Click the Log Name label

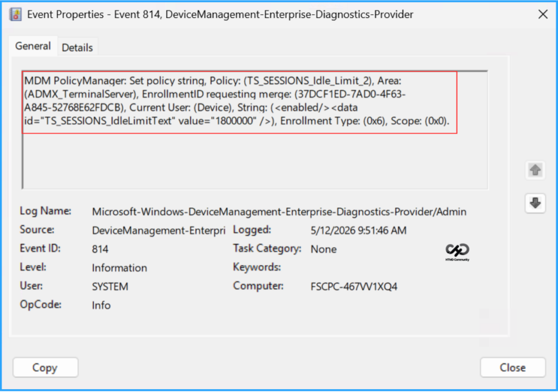point(46,211)
